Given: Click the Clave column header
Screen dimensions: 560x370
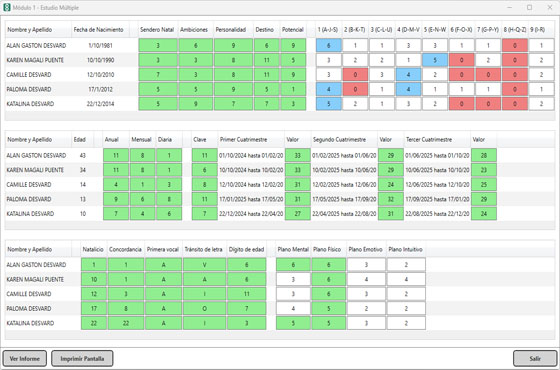Looking at the screenshot, I should click(204, 140).
